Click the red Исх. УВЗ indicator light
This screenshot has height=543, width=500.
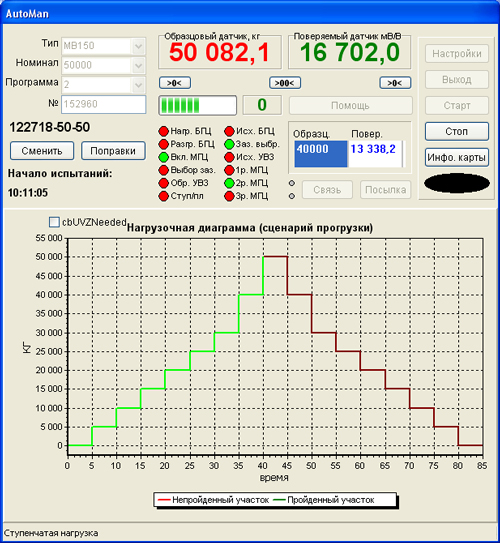coord(229,157)
